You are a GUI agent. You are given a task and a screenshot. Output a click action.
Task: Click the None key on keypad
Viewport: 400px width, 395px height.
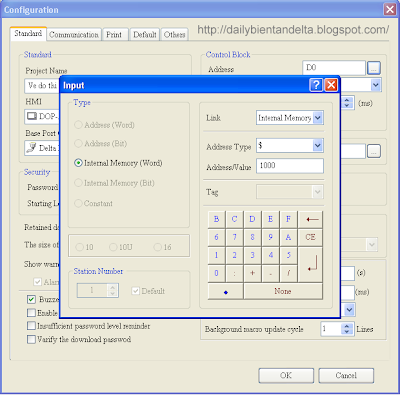tap(283, 292)
